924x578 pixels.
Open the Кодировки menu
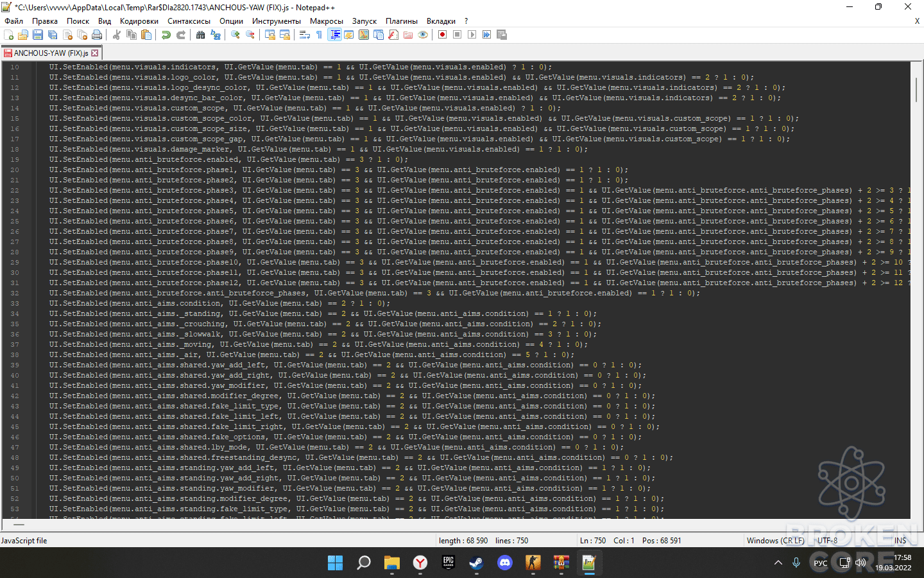pos(139,21)
